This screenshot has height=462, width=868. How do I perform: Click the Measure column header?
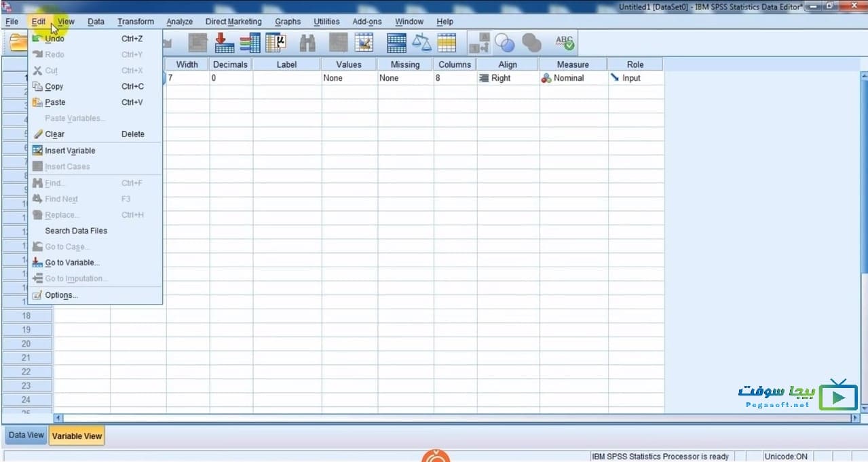[573, 64]
